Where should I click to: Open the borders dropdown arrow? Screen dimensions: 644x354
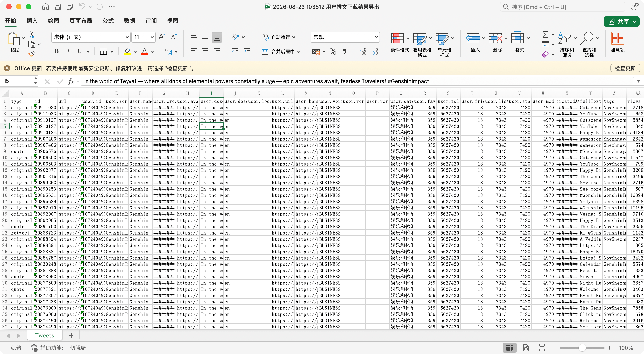[x=112, y=51]
